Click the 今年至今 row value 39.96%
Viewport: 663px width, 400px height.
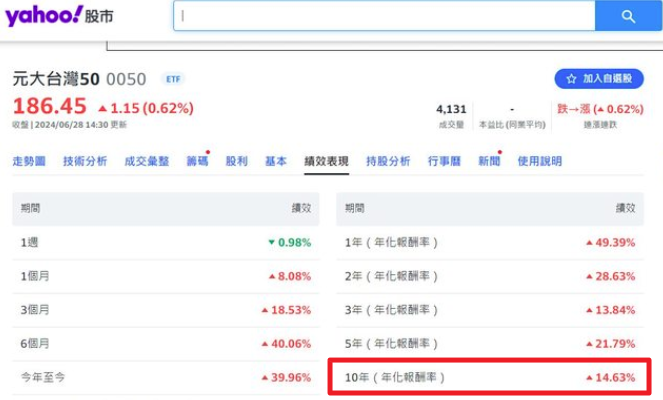286,377
